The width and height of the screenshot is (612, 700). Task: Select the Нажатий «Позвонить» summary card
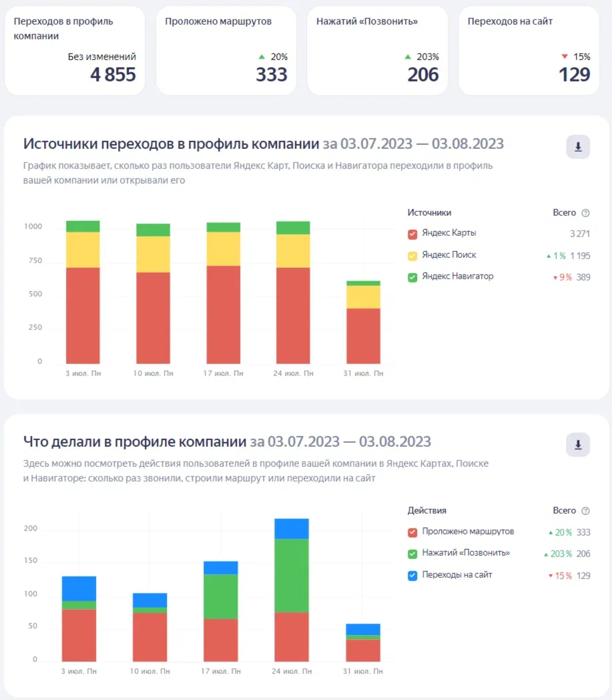[x=377, y=51]
